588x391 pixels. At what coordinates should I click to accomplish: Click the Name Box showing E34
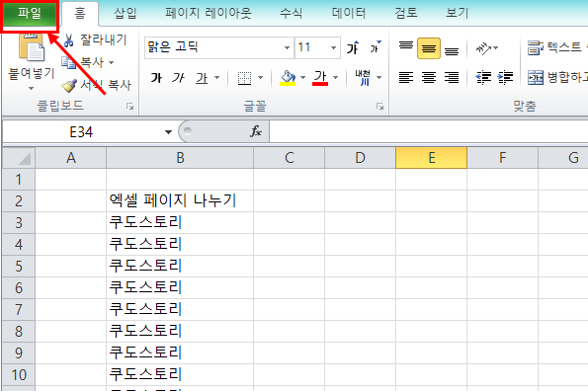click(x=82, y=132)
